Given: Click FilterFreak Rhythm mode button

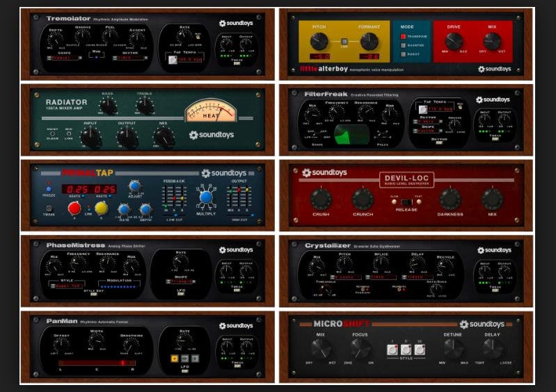Looking at the screenshot, I should coord(439,142).
